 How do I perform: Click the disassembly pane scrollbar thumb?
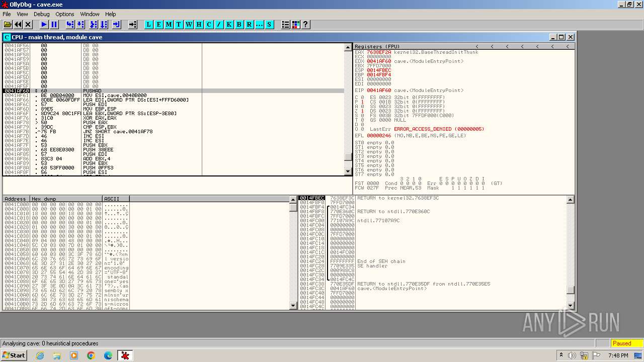point(348,156)
